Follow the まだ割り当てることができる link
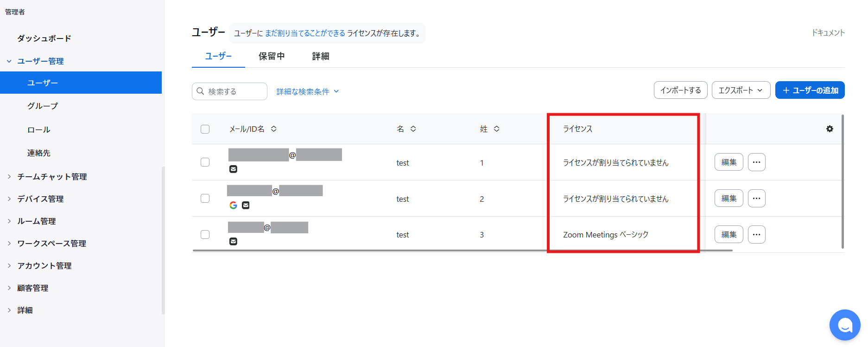The width and height of the screenshot is (868, 347). point(305,33)
